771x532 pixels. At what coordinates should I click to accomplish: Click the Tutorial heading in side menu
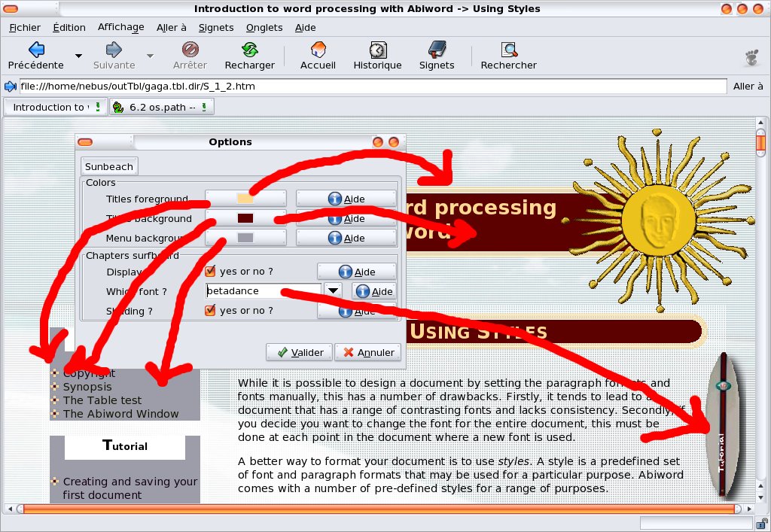point(125,446)
